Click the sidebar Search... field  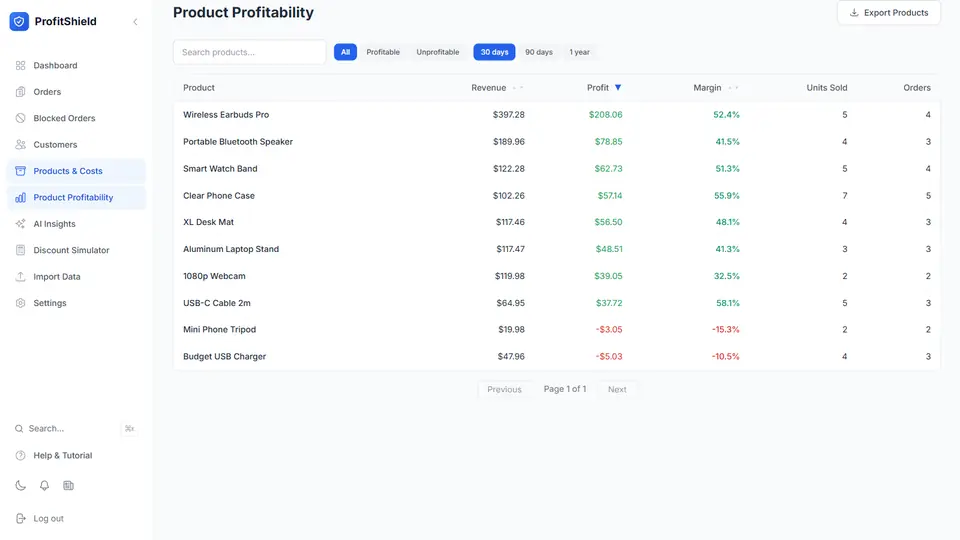(x=76, y=429)
